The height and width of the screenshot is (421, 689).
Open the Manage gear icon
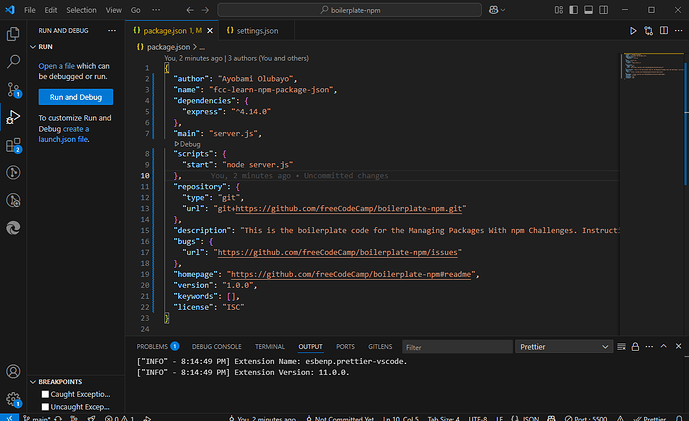click(x=13, y=399)
